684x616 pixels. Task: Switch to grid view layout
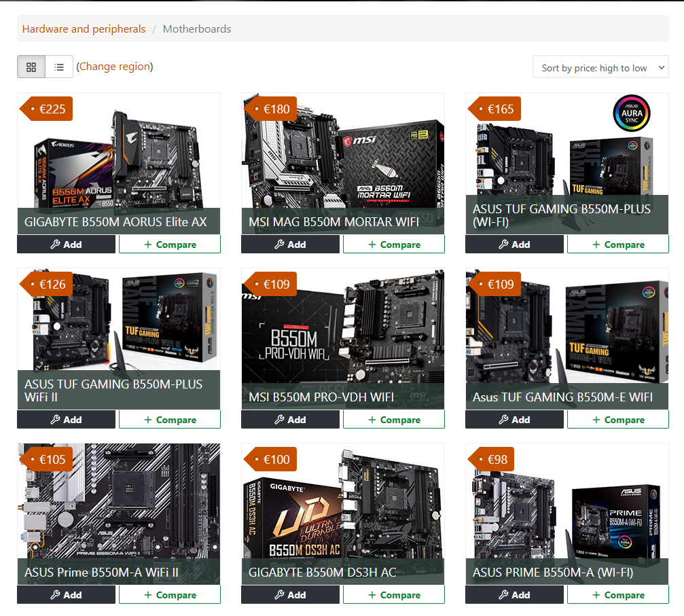coord(31,67)
